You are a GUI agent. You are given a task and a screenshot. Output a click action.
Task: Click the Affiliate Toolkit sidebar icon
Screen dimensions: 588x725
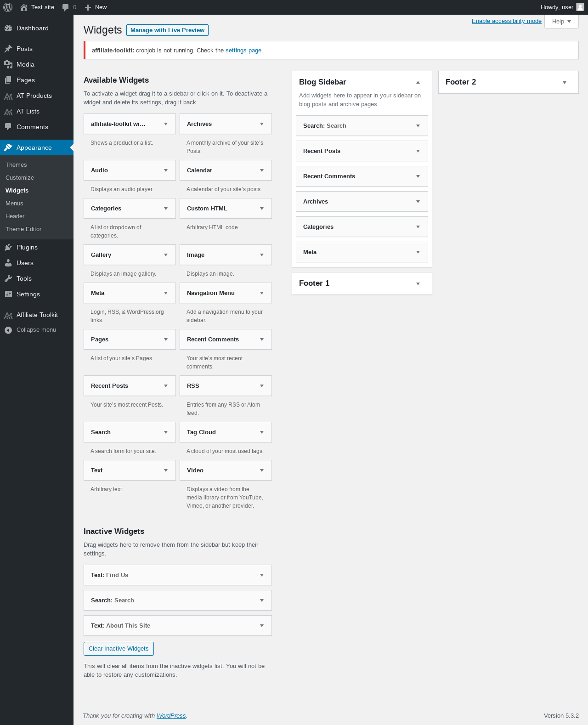click(8, 315)
